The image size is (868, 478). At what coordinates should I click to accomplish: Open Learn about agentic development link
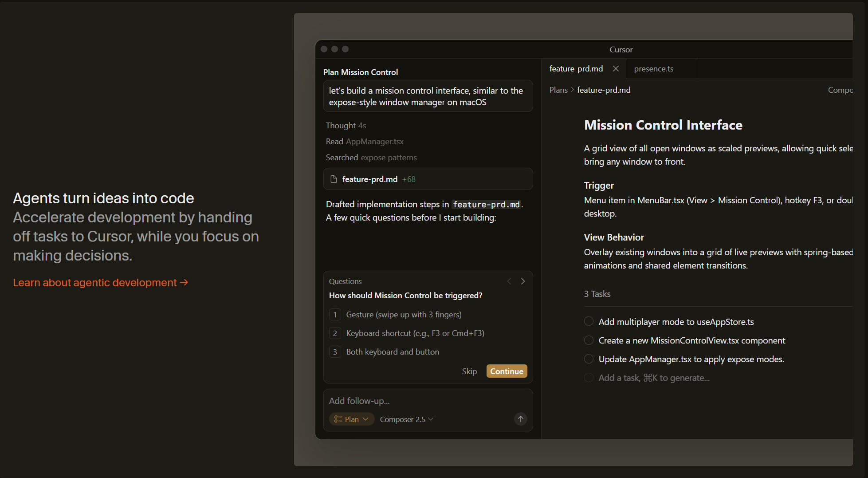click(101, 283)
